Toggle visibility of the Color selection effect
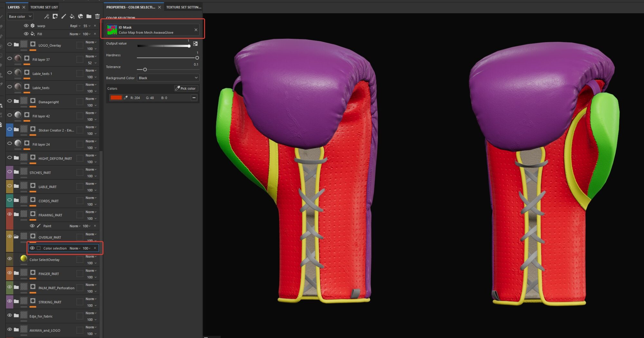The width and height of the screenshot is (644, 338). pyautogui.click(x=32, y=248)
